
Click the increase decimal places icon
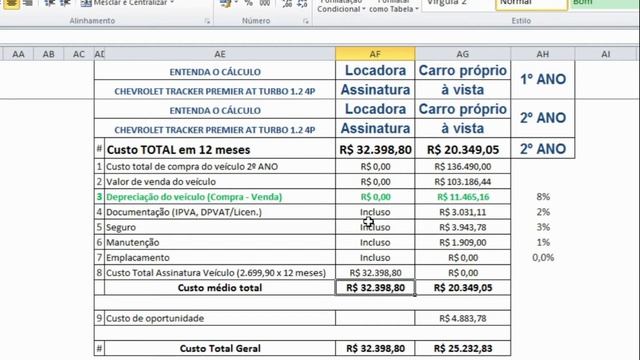click(x=287, y=4)
